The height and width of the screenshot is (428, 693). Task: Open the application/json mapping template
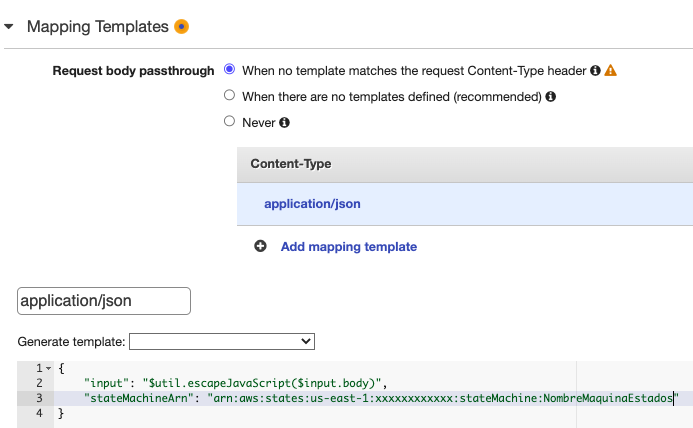click(x=312, y=204)
